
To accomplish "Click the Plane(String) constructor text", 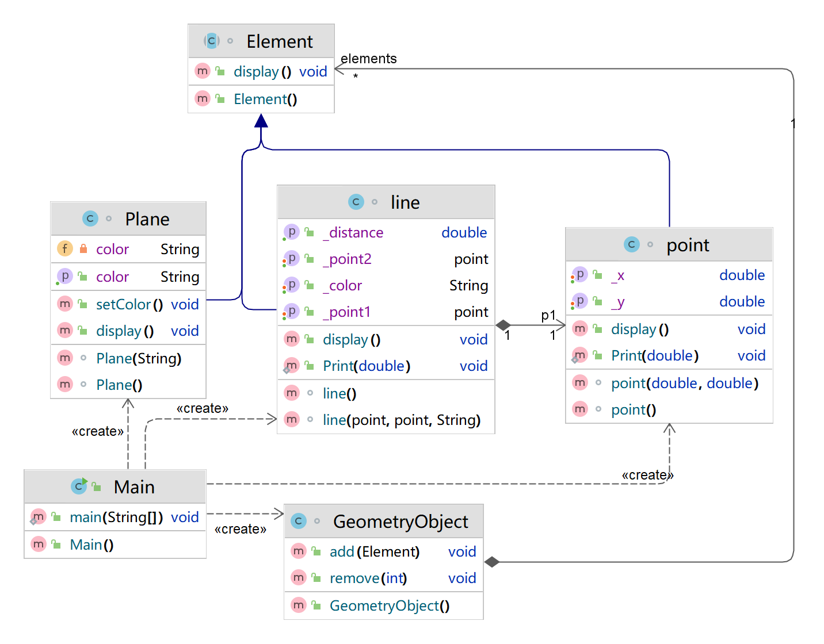I will pyautogui.click(x=139, y=359).
